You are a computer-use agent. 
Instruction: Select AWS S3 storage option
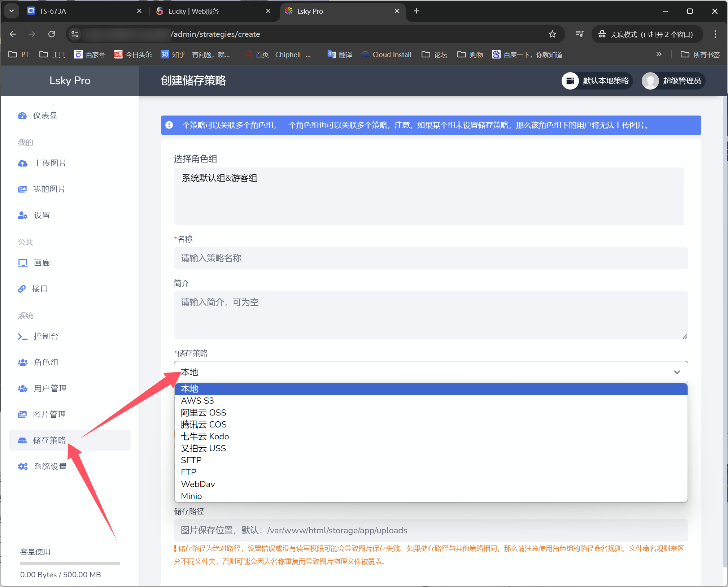point(431,401)
